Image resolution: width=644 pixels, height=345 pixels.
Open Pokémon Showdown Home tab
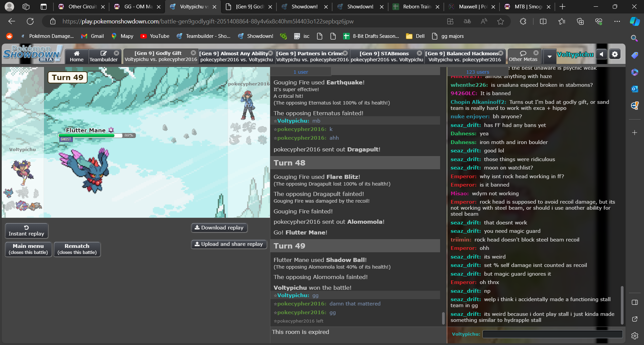coord(76,56)
